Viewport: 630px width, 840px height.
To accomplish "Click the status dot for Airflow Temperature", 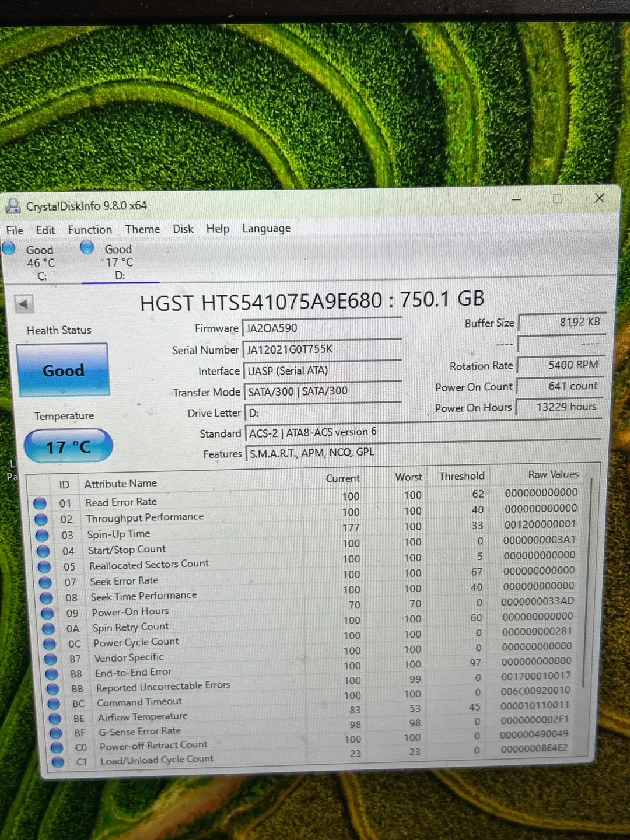I will coord(55,719).
